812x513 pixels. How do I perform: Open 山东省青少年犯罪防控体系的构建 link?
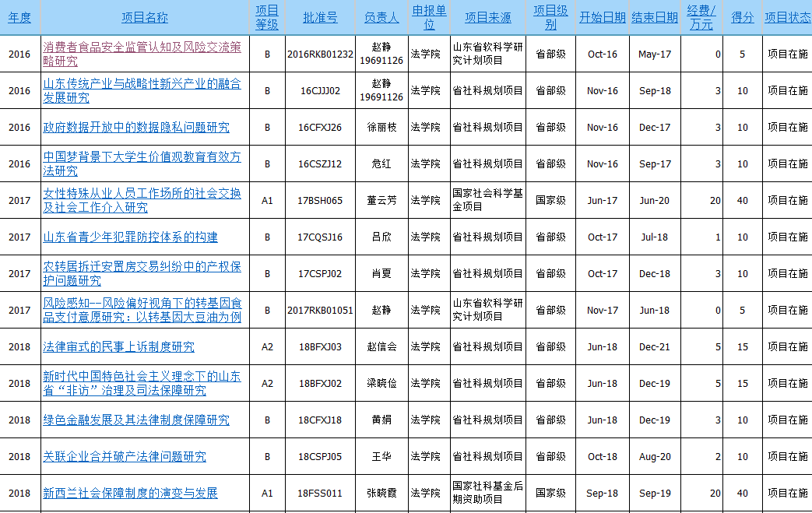(130, 237)
